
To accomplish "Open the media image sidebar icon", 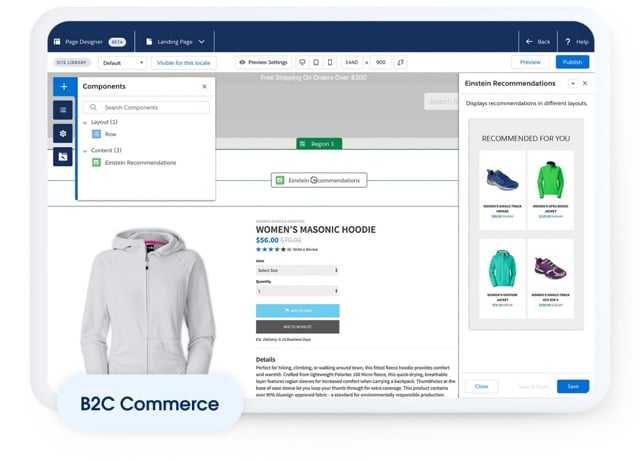I will point(63,157).
